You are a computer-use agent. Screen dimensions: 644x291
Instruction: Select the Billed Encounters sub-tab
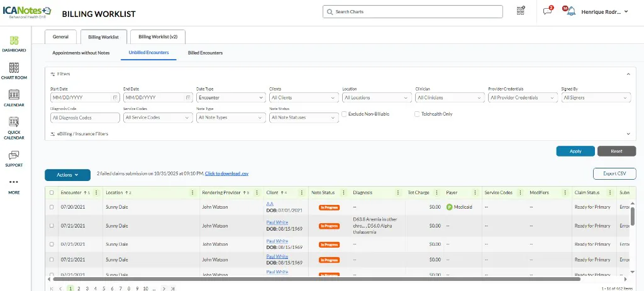pyautogui.click(x=206, y=53)
